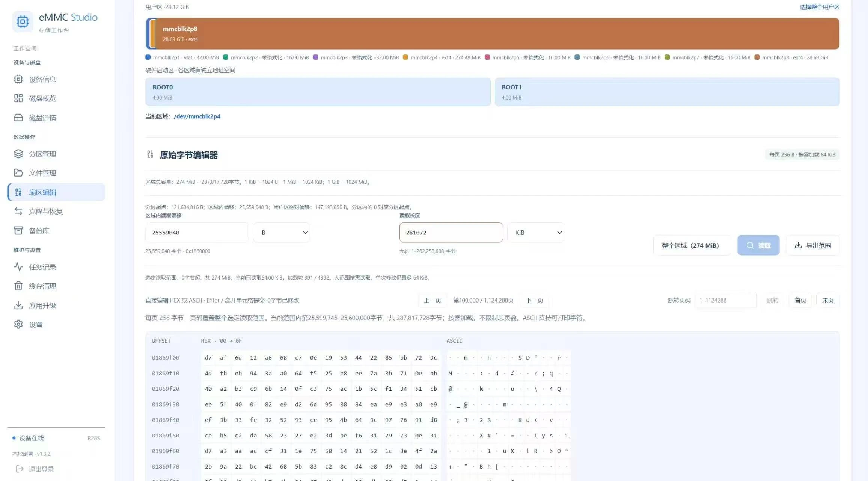
Task: Click the 跳转页码 input field
Action: coord(725,300)
